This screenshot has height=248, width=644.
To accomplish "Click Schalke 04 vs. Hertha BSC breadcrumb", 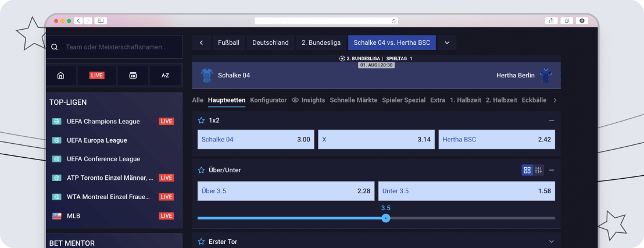I will click(x=392, y=42).
